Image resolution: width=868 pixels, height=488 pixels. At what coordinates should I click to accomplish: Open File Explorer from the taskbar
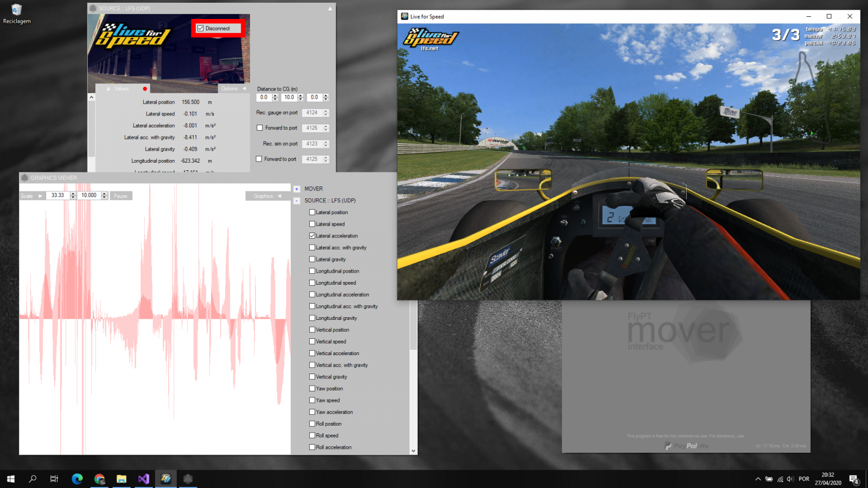[x=122, y=479]
